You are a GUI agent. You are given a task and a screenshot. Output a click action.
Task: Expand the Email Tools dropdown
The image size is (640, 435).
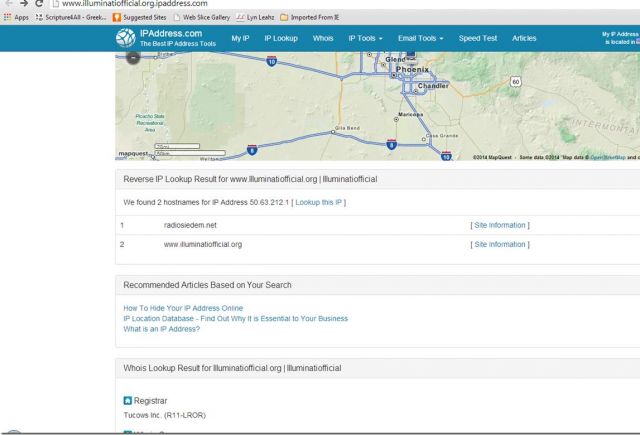pos(420,38)
